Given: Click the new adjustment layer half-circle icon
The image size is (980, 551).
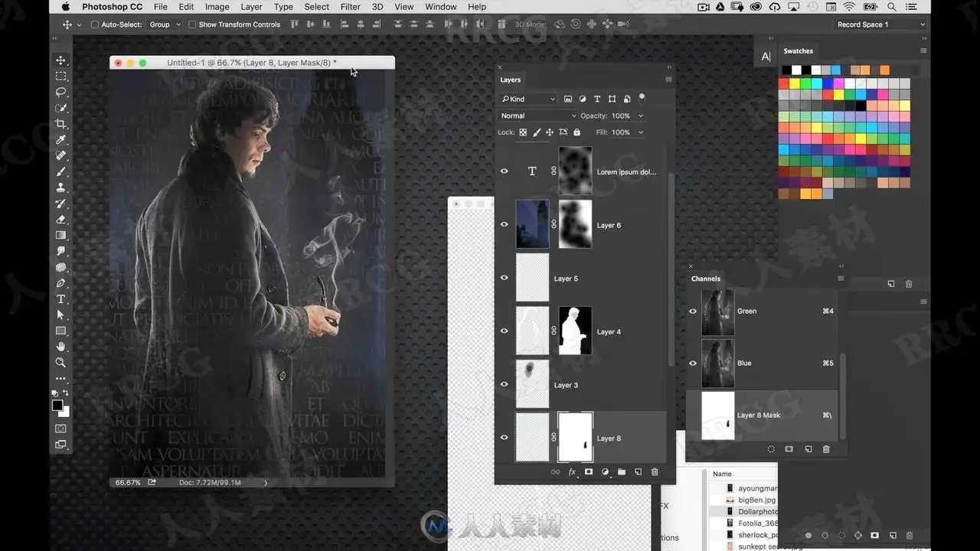Looking at the screenshot, I should click(x=605, y=472).
